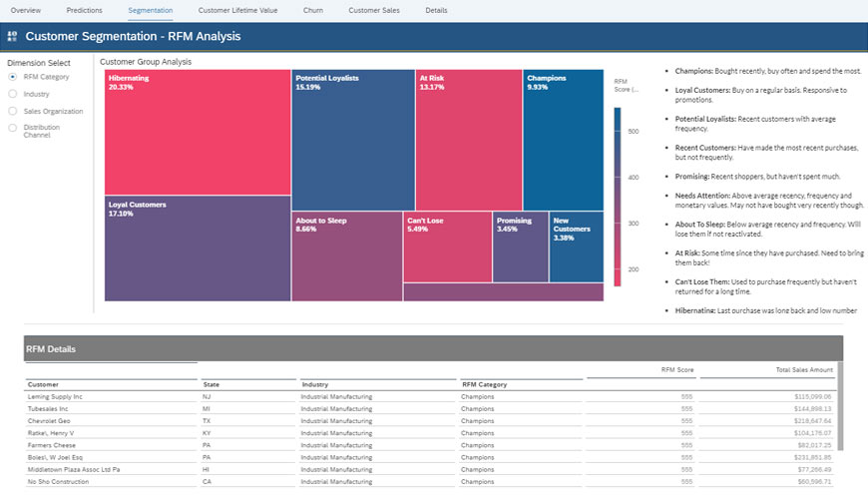Click the Loyal Customers treemap block
This screenshot has height=499, width=868.
click(197, 249)
